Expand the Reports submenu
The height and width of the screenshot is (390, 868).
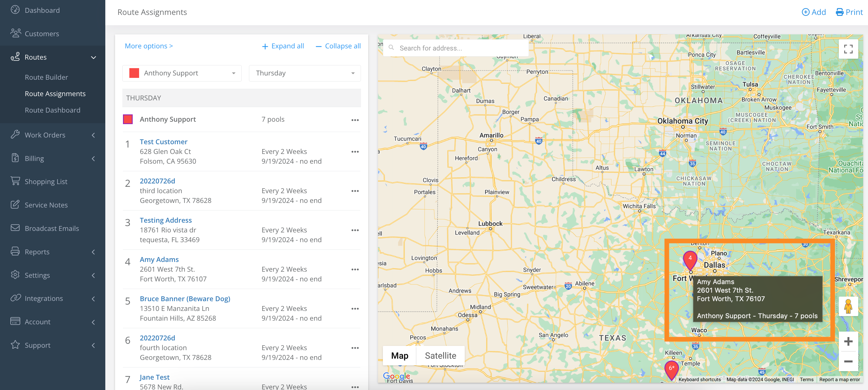[x=93, y=252]
